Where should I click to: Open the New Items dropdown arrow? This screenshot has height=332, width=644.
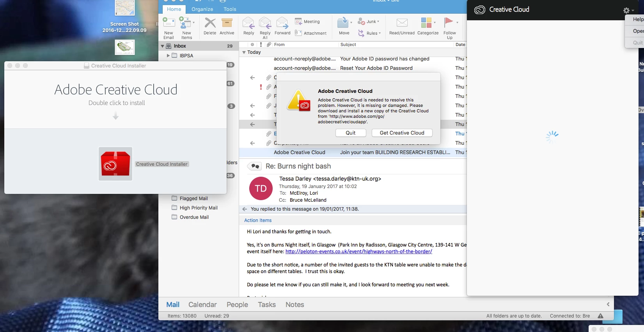[x=193, y=23]
